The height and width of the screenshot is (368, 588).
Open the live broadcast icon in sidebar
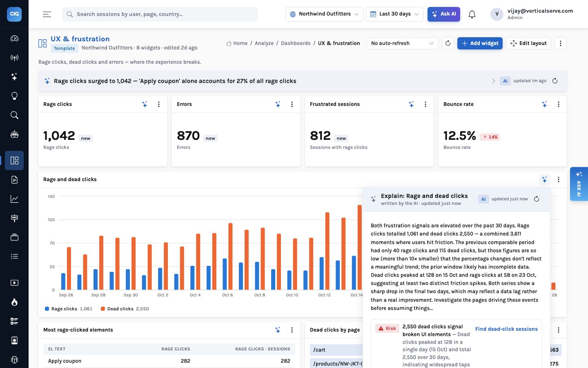[x=14, y=58]
